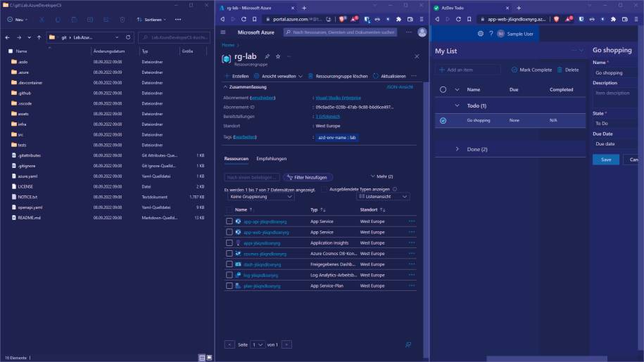The width and height of the screenshot is (644, 362).
Task: Click Erstellen in the rg-lab command bar
Action: pos(236,76)
